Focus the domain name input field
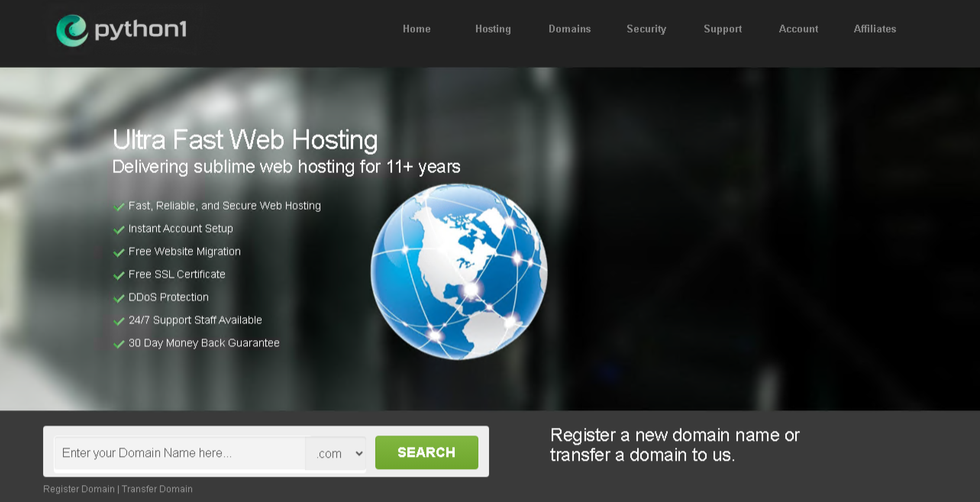This screenshot has height=502, width=980. tap(180, 453)
